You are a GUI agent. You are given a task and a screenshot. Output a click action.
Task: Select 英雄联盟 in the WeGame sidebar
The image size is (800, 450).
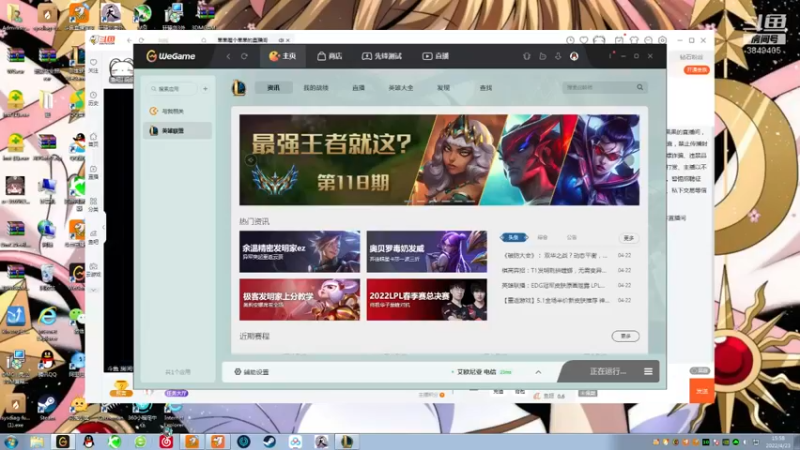tap(177, 131)
